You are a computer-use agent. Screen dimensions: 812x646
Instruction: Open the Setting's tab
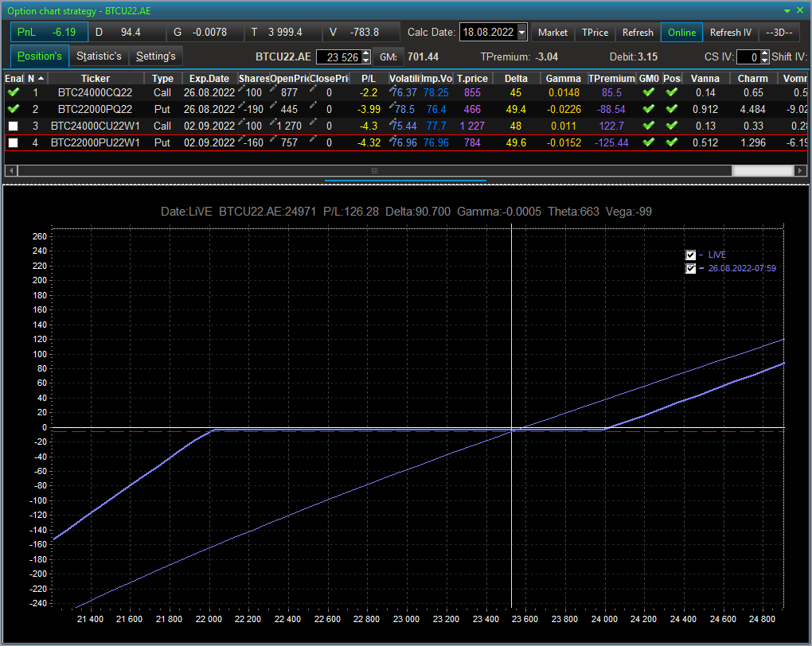(x=156, y=56)
